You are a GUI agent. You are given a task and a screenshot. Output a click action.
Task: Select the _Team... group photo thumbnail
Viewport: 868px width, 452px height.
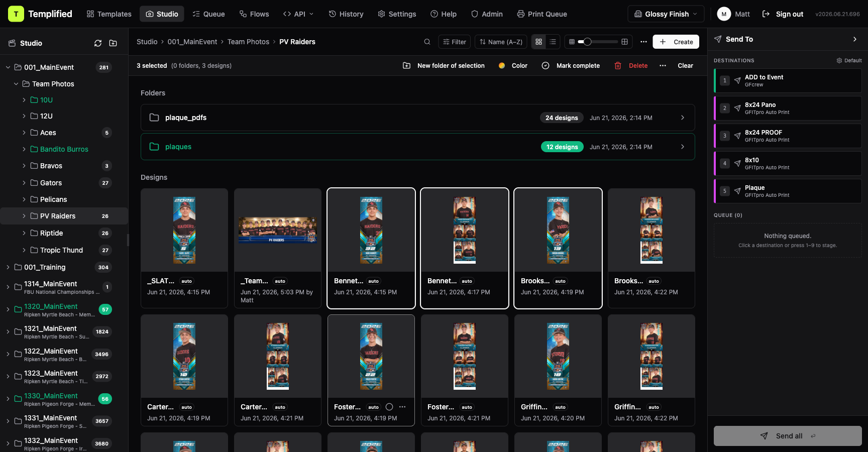coord(278,230)
